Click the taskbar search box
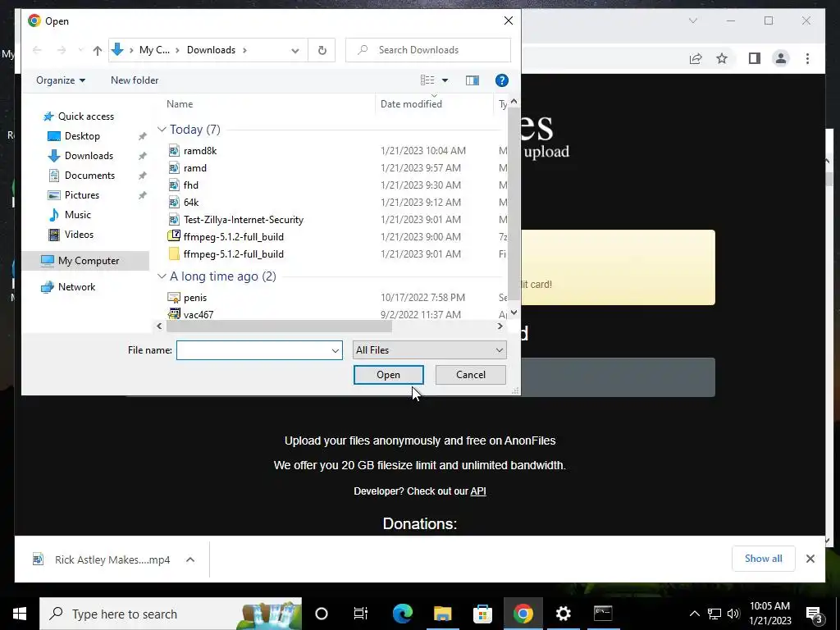The height and width of the screenshot is (630, 840). (171, 614)
